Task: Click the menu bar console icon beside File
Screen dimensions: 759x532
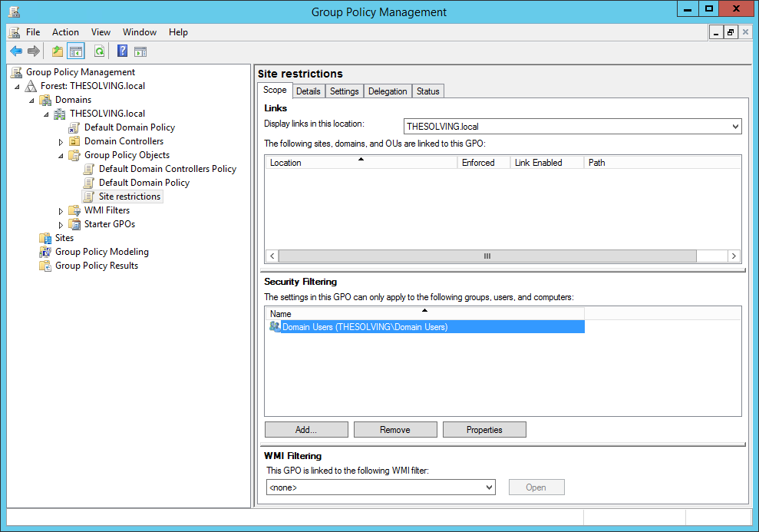Action: (15, 32)
